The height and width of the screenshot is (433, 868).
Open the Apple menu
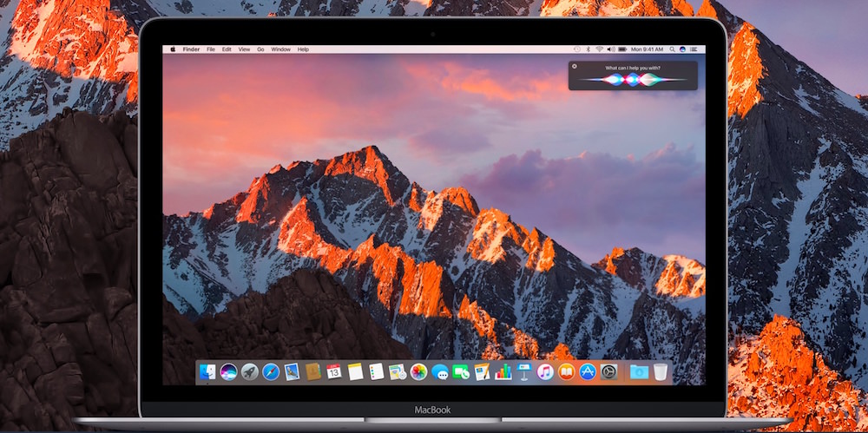tap(173, 49)
